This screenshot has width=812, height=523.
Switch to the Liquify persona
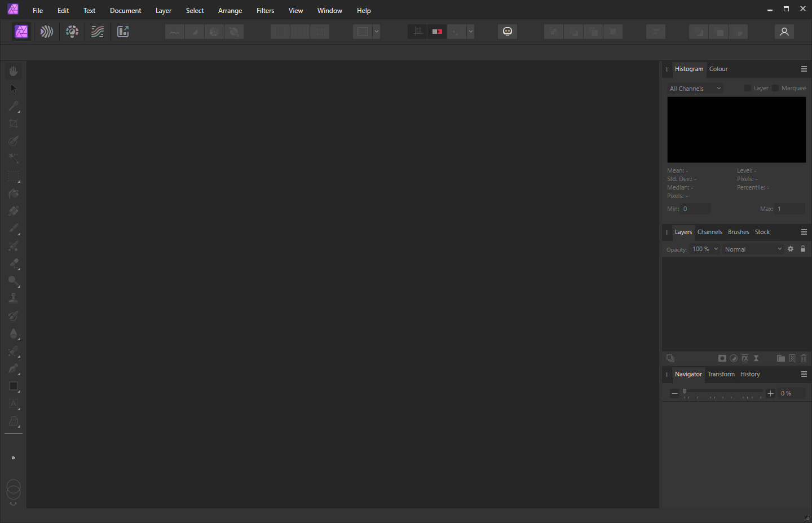(x=46, y=32)
